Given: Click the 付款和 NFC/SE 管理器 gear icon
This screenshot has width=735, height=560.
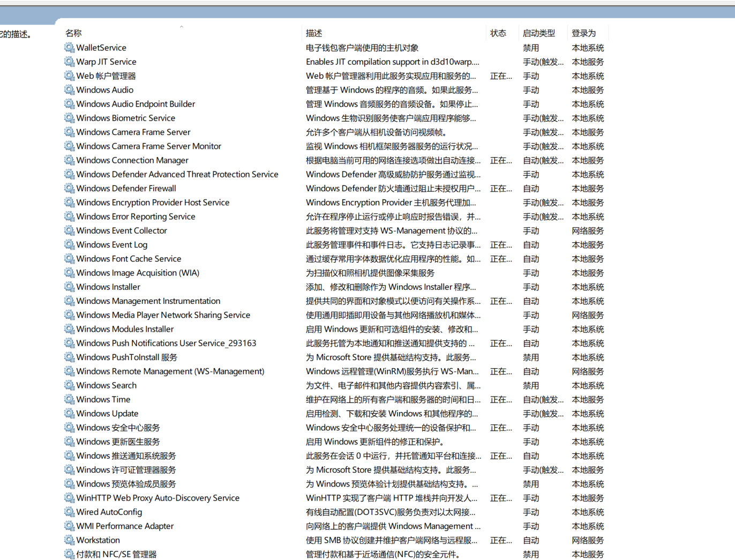Looking at the screenshot, I should [69, 554].
